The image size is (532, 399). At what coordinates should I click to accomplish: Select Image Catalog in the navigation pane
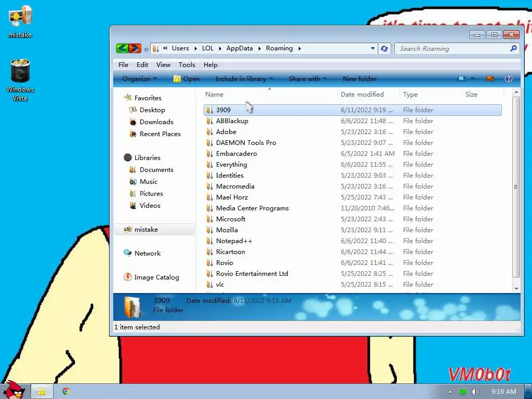[156, 277]
